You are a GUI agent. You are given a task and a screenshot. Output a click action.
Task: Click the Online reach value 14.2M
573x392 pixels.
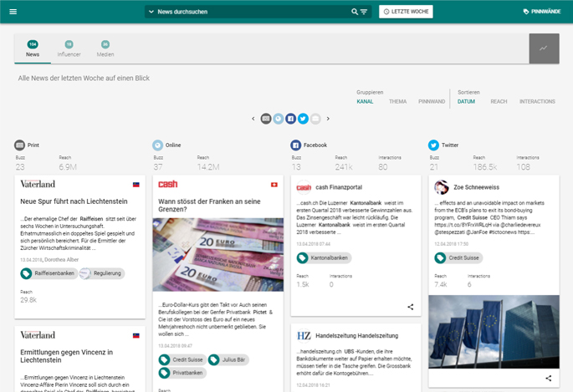tap(208, 167)
